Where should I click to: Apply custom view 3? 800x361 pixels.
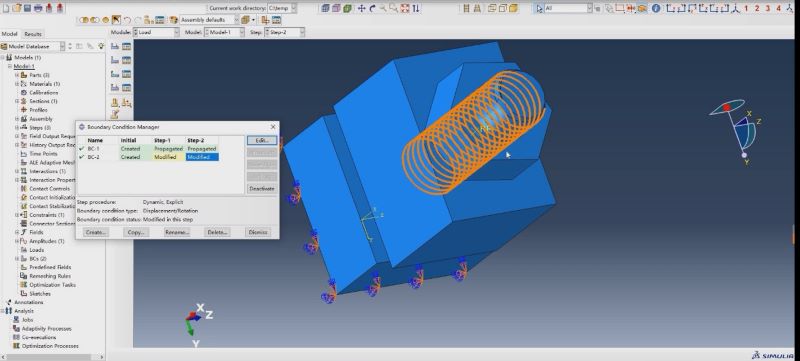pos(768,8)
